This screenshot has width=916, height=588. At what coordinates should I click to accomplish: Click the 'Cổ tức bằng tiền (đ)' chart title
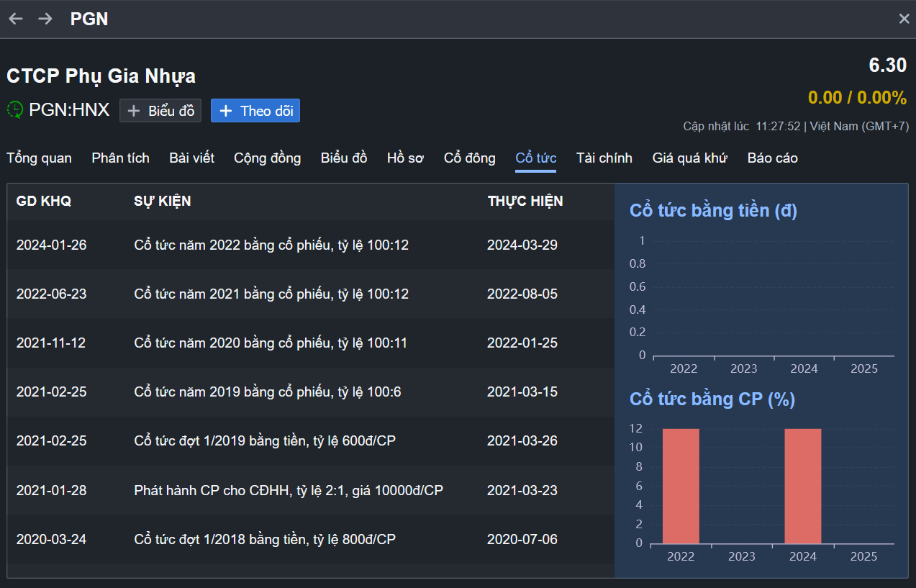tap(713, 211)
